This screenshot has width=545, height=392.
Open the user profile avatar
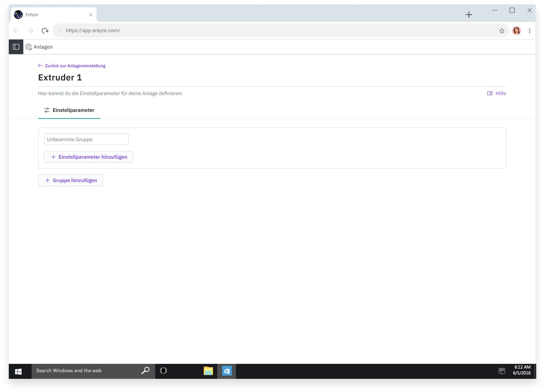(x=516, y=31)
